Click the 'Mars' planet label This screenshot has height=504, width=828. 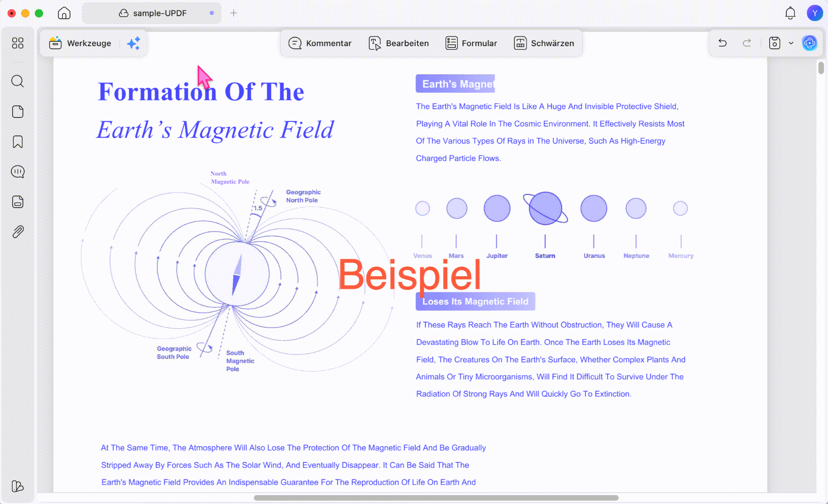pos(456,256)
